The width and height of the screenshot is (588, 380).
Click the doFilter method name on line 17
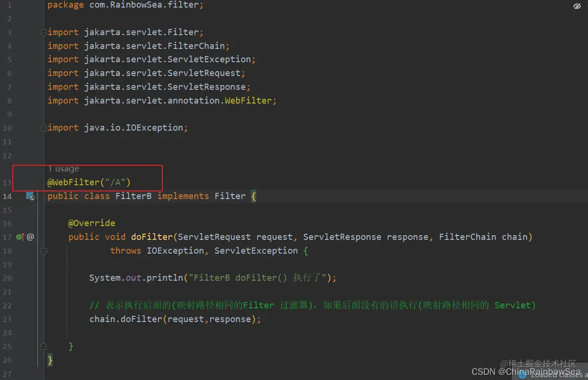[x=152, y=237]
